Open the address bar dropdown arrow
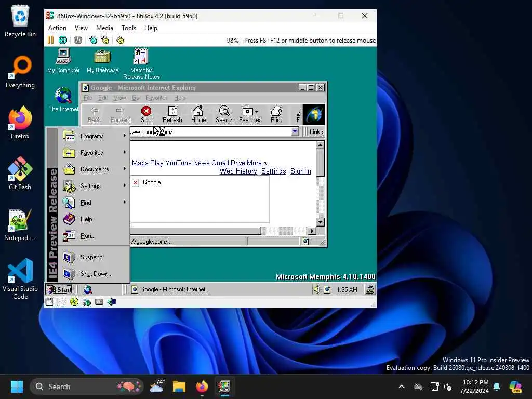The image size is (532, 399). pyautogui.click(x=295, y=131)
